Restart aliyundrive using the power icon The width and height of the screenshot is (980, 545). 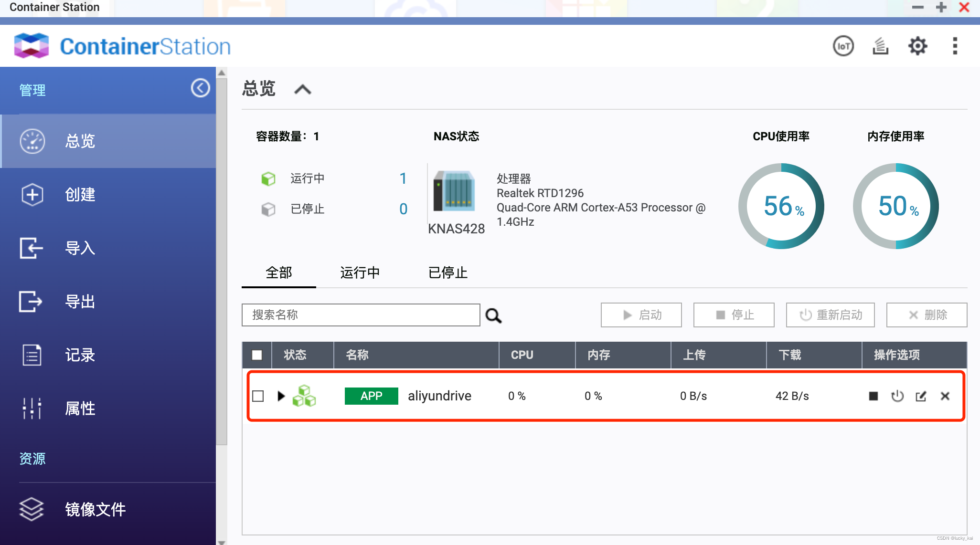pyautogui.click(x=897, y=396)
